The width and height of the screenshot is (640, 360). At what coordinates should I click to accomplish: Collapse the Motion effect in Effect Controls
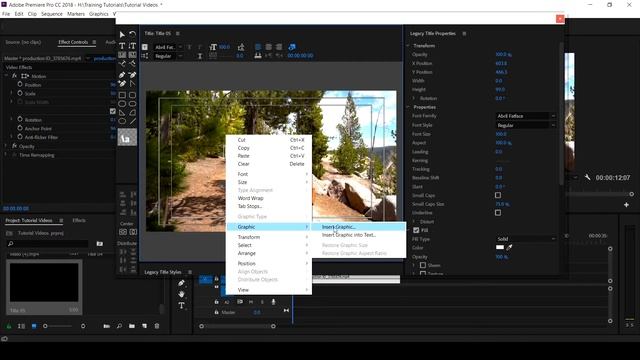[x=6, y=76]
